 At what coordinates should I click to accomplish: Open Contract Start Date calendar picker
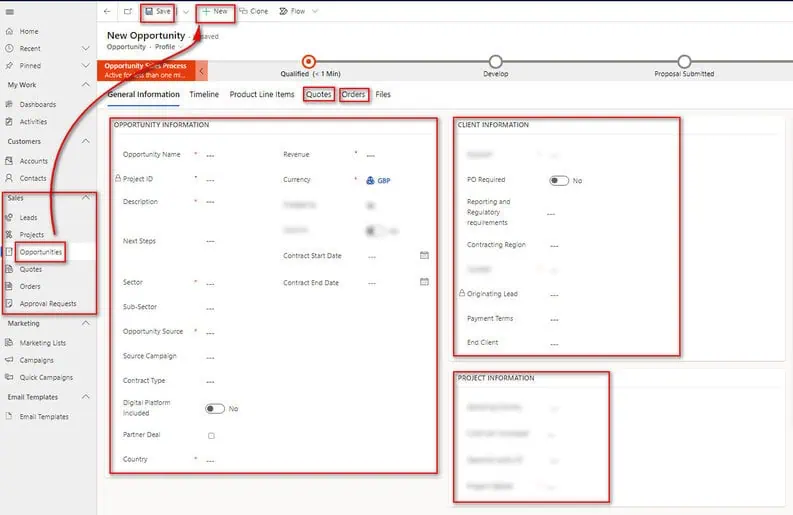[x=424, y=255]
